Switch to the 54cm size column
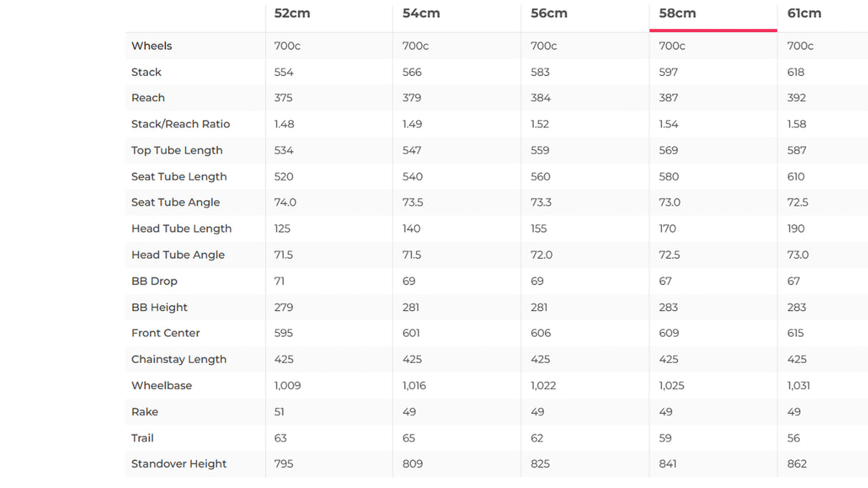This screenshot has height=488, width=868. (421, 14)
